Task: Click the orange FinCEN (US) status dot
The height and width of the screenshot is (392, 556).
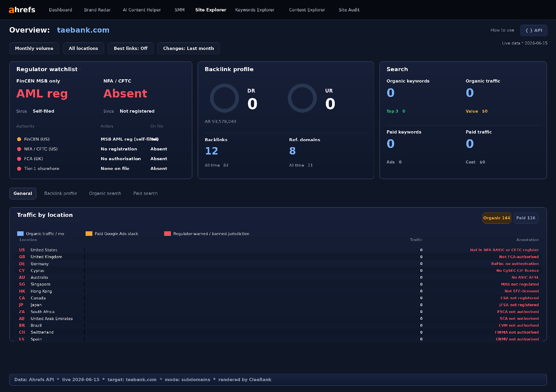Action: tap(19, 139)
